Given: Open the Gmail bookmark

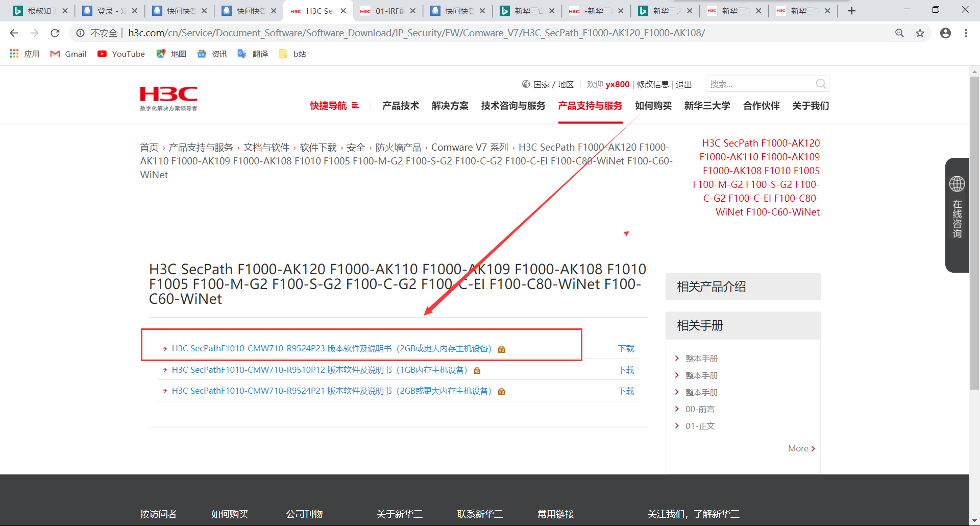Looking at the screenshot, I should (x=68, y=54).
